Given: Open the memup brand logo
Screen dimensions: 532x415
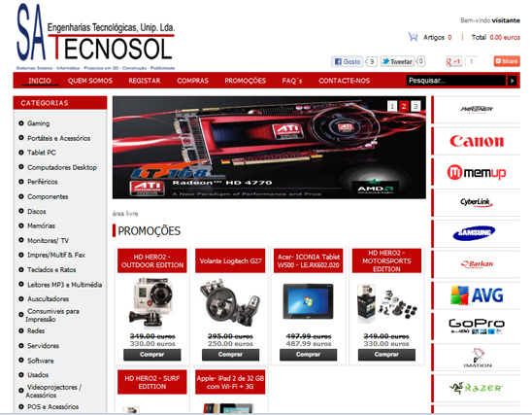Looking at the screenshot, I should (477, 172).
